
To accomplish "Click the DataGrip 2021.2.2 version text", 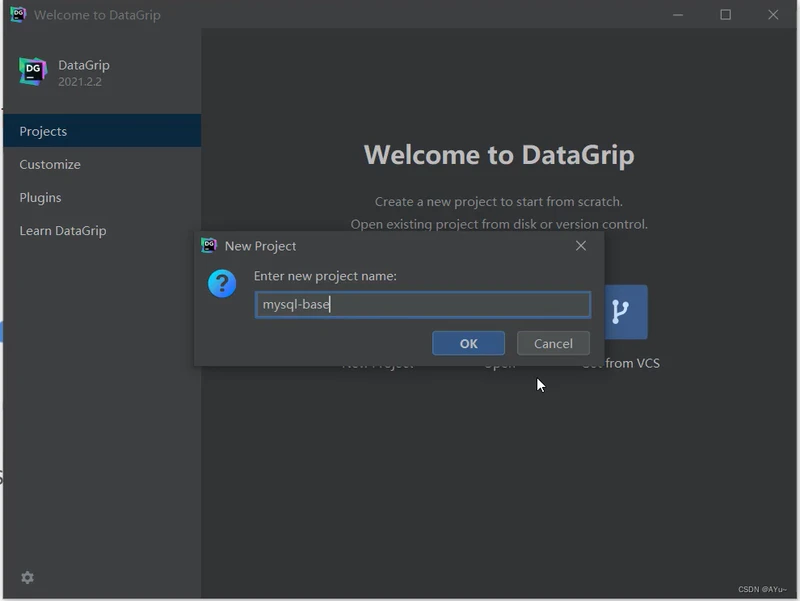I will pyautogui.click(x=80, y=82).
